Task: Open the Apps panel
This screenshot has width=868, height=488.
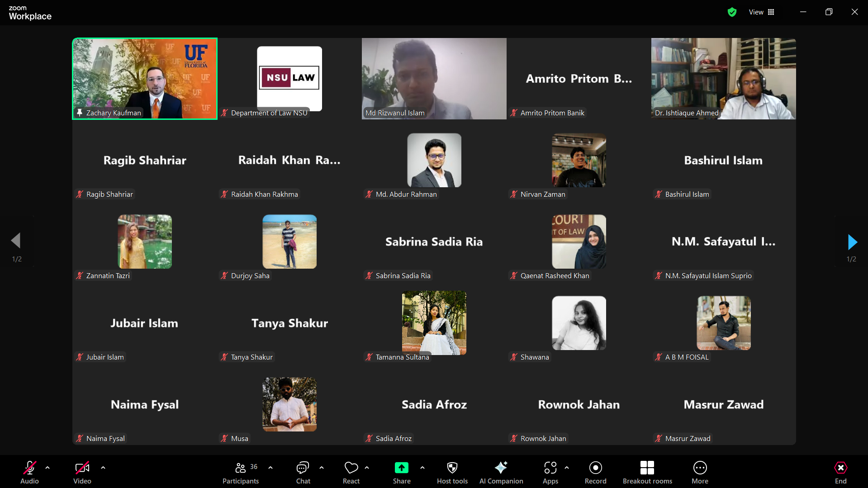Action: point(550,472)
